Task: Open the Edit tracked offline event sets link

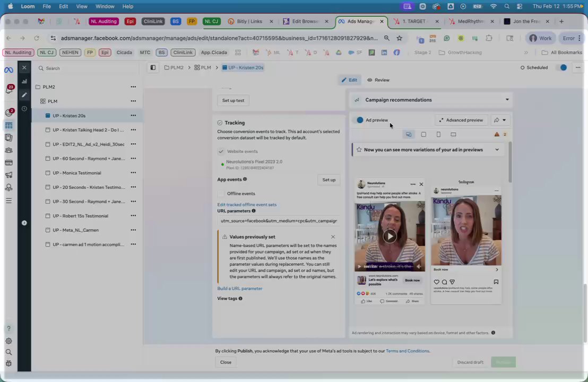Action: pyautogui.click(x=247, y=205)
